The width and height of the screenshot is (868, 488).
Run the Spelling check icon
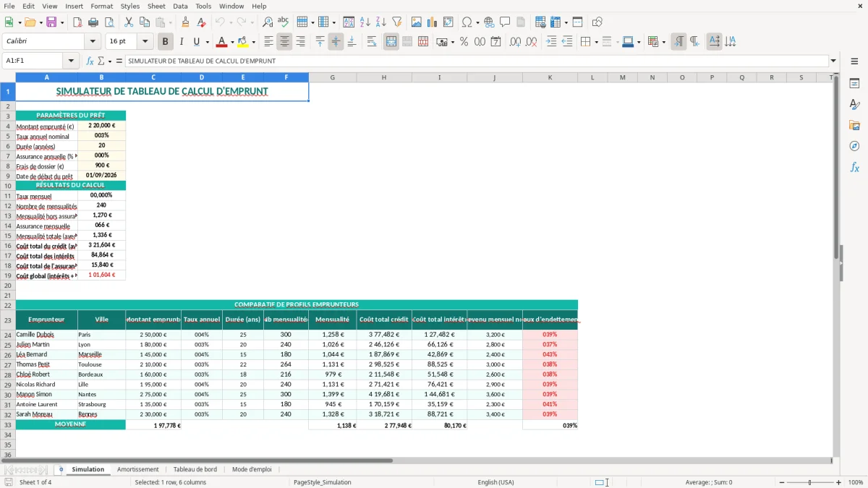pyautogui.click(x=283, y=22)
